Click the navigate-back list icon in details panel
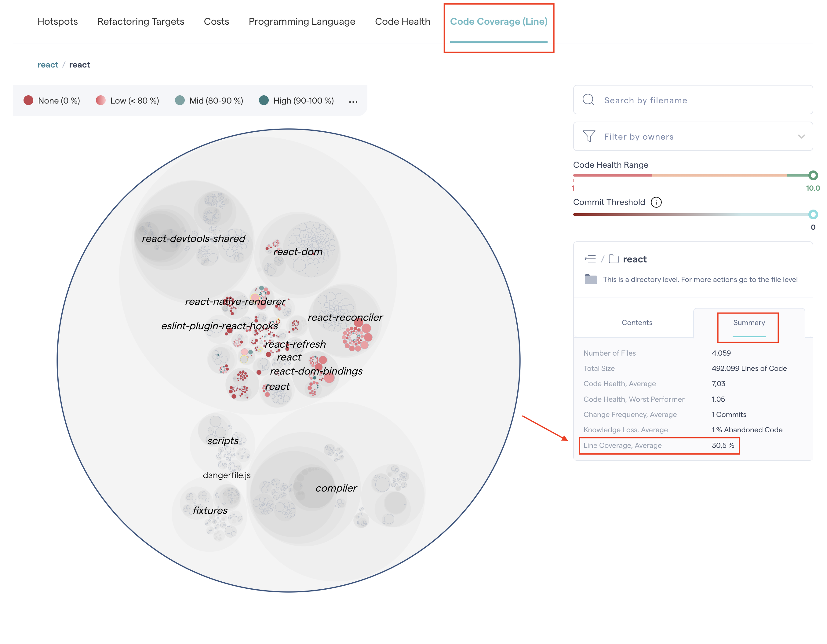 click(590, 259)
